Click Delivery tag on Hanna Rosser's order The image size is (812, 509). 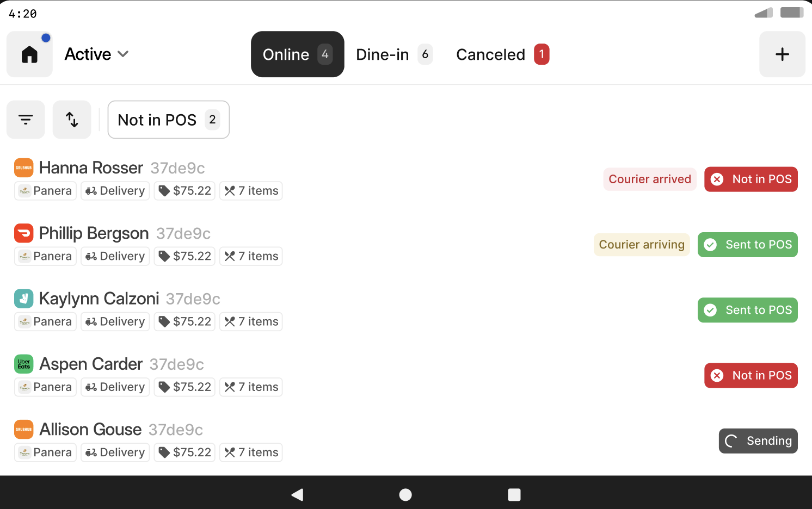(x=115, y=191)
